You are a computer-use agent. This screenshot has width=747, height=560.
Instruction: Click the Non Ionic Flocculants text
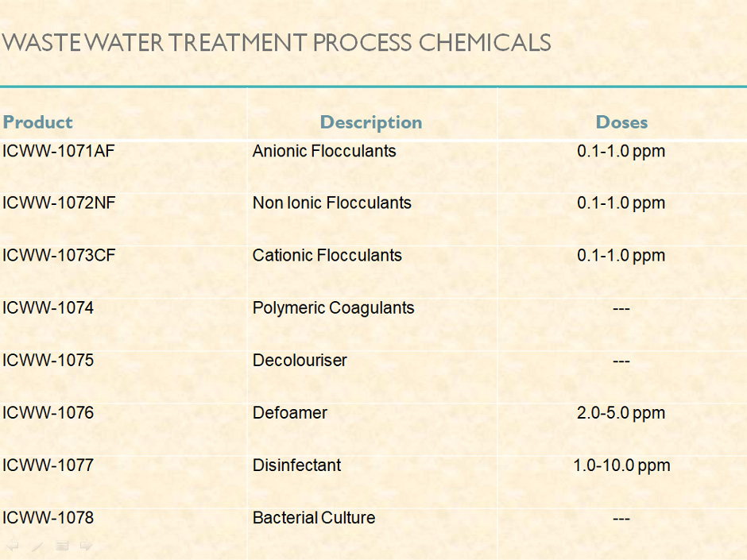[x=331, y=203]
